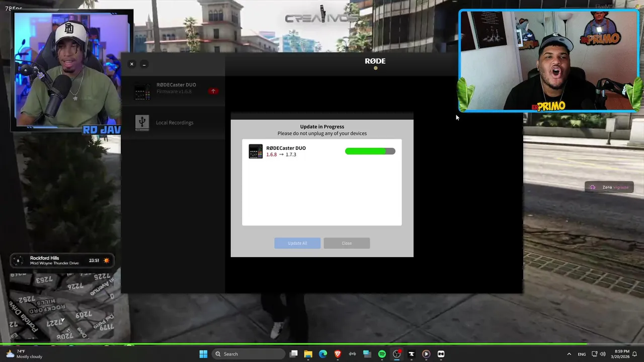644x362 pixels.
Task: Open File Explorer from taskbar
Action: (x=308, y=354)
